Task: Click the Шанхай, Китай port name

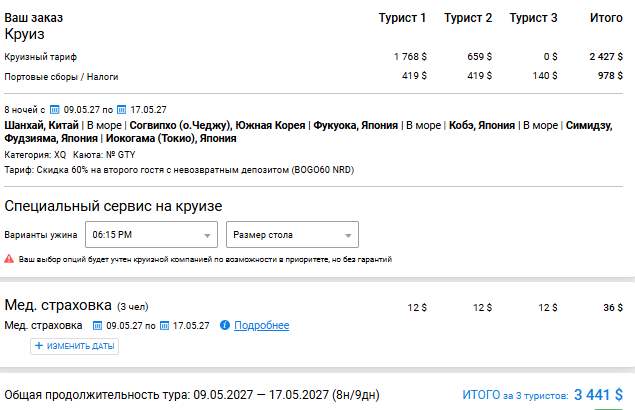Action: pyautogui.click(x=41, y=126)
